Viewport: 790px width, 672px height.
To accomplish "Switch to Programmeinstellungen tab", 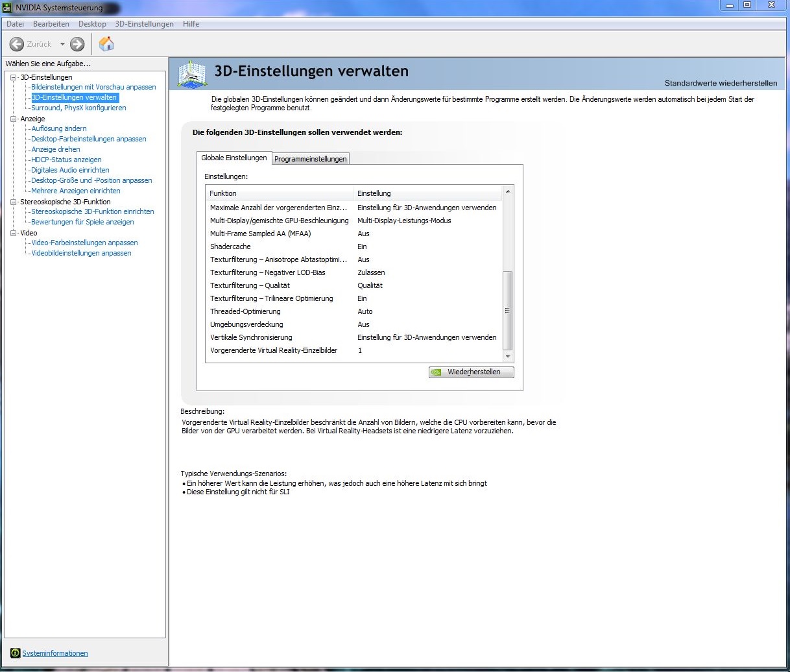I will tap(310, 159).
